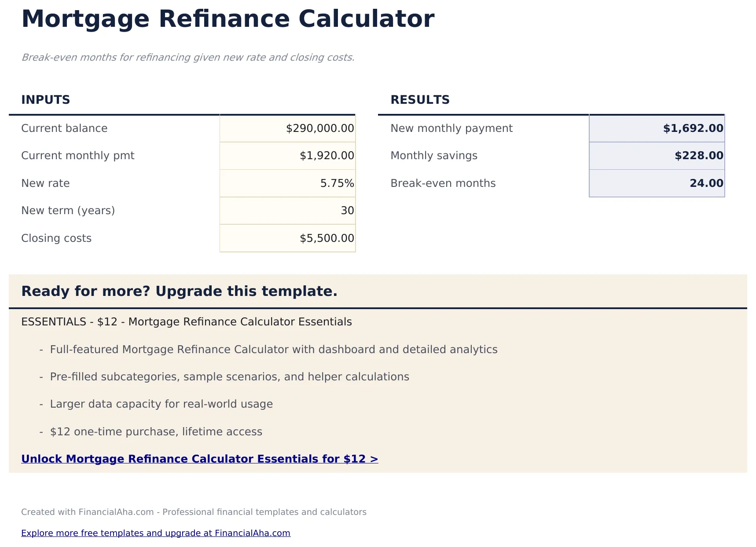Image resolution: width=756 pixels, height=547 pixels.
Task: Select the Ready for more upgrade banner heading
Action: click(180, 291)
